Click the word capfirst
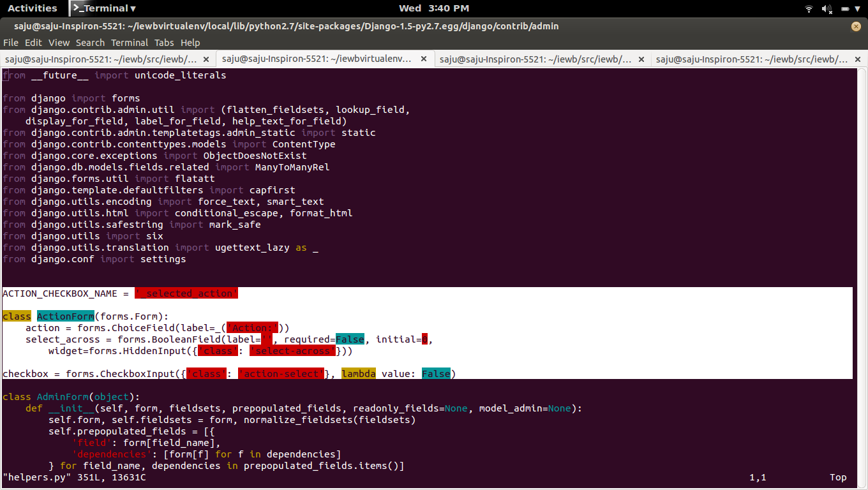 pyautogui.click(x=273, y=190)
